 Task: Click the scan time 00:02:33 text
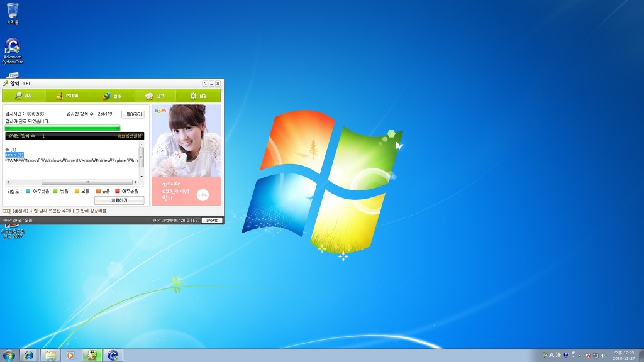click(35, 114)
